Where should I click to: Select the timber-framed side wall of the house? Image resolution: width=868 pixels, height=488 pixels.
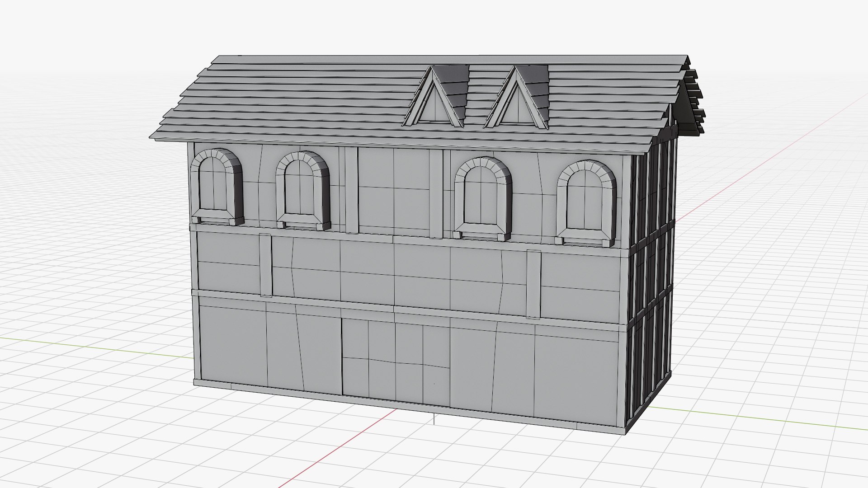(651, 276)
